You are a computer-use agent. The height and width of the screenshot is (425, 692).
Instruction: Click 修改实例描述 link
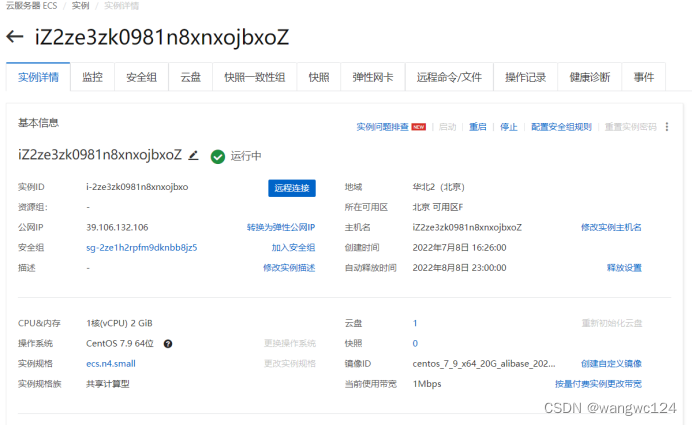click(289, 268)
